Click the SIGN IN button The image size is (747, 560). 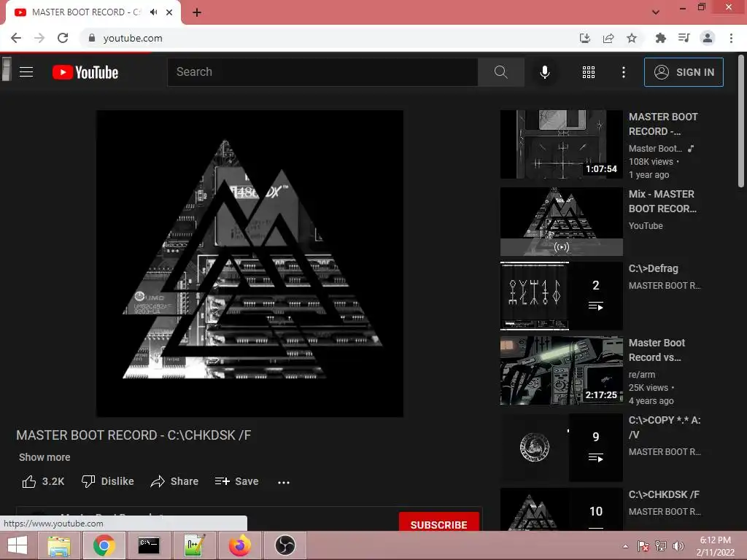click(x=684, y=72)
